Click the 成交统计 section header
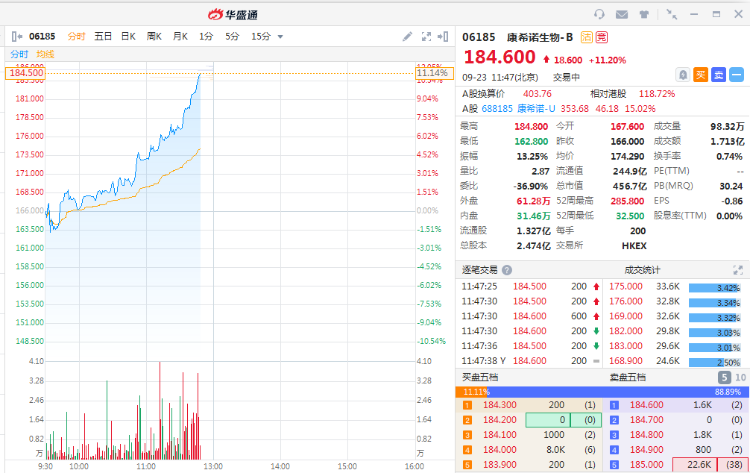Image resolution: width=750 pixels, height=473 pixels. (642, 270)
